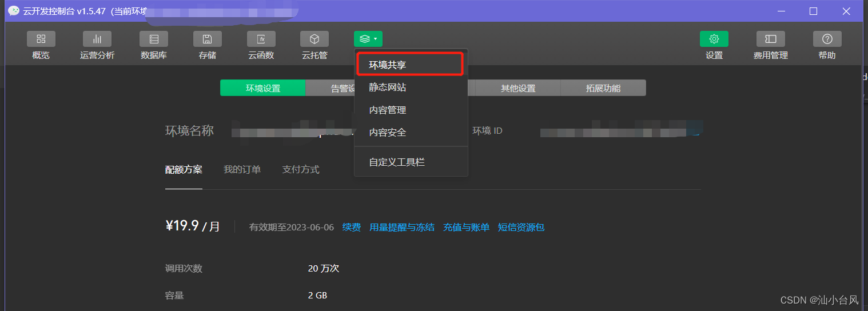
Task: Open the 云托管 cloud hosting icon
Action: 314,39
